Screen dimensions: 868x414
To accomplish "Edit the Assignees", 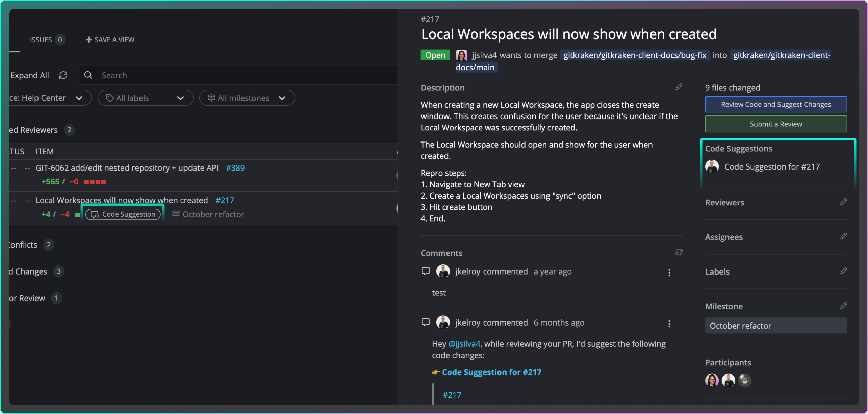I will click(844, 236).
